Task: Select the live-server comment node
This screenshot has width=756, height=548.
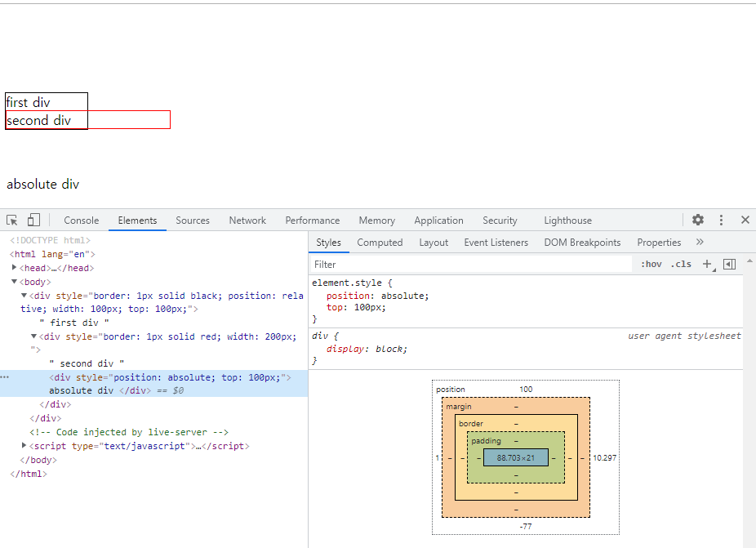Action: [129, 432]
